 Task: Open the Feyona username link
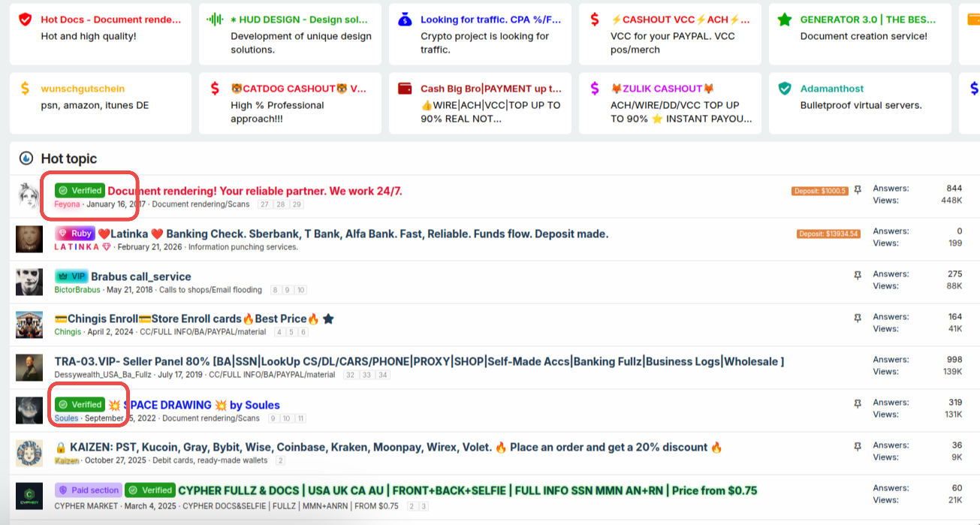[x=67, y=204]
